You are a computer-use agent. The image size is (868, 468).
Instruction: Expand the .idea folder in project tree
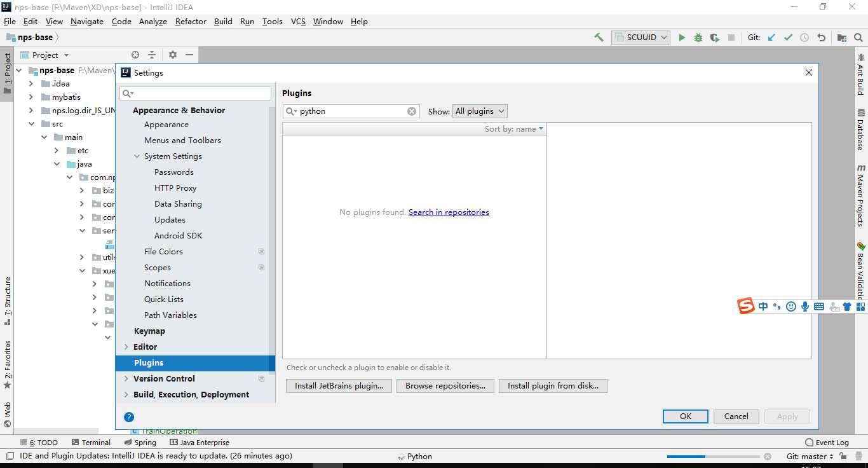31,84
